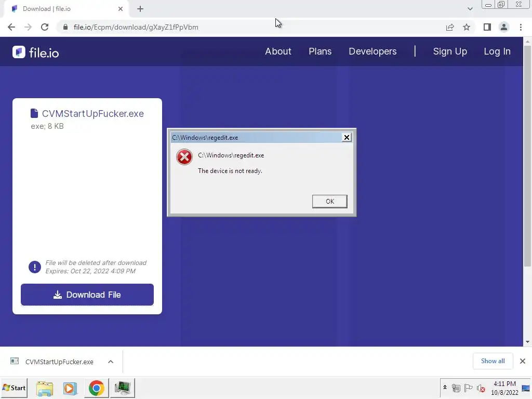532x399 pixels.
Task: Click the exclamation info icon in file card
Action: click(35, 267)
